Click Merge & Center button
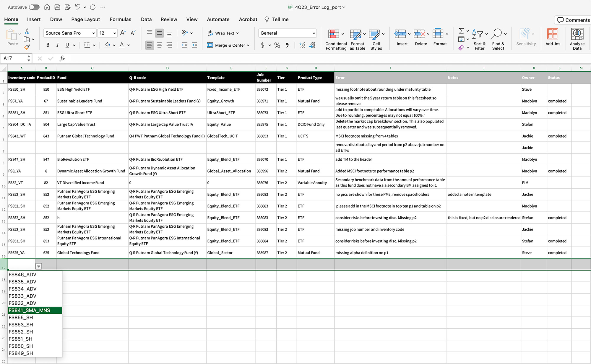Screen dimensions: 591x364 [228, 45]
